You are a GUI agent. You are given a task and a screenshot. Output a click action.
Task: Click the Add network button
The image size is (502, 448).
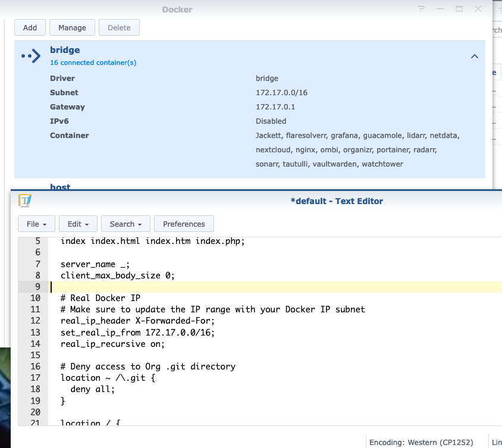click(x=30, y=27)
